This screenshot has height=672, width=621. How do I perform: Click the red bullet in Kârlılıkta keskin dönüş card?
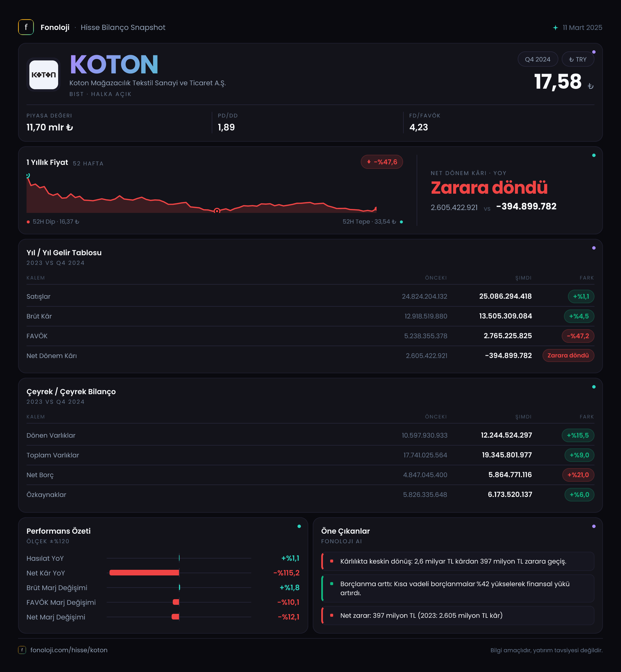point(332,561)
